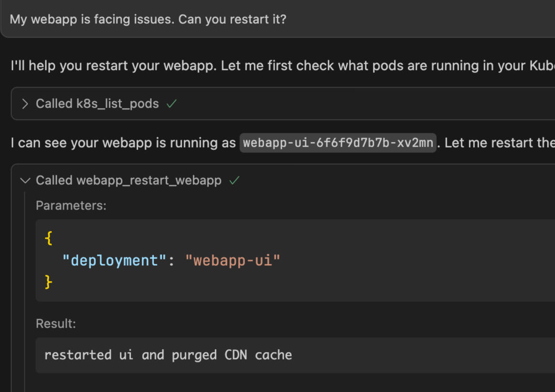The image size is (555, 392).
Task: Click the "I can see your webapp" sentence
Action: click(123, 143)
